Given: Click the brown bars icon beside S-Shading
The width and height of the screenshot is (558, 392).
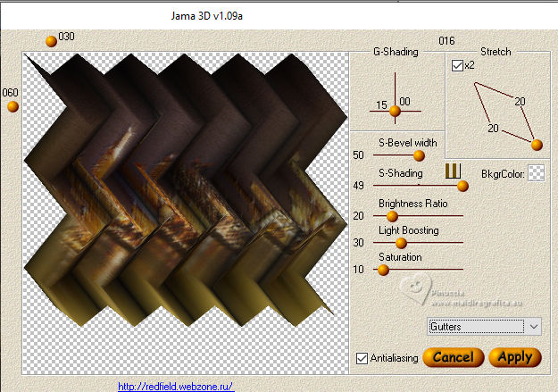Looking at the screenshot, I should coord(453,171).
